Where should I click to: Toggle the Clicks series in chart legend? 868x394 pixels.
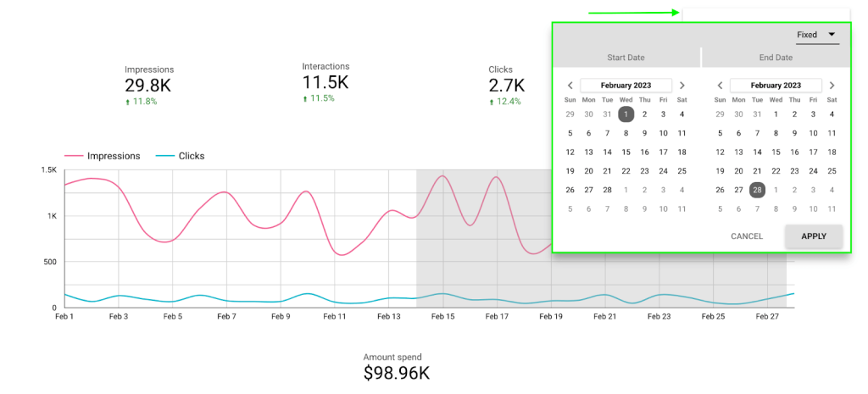[181, 156]
